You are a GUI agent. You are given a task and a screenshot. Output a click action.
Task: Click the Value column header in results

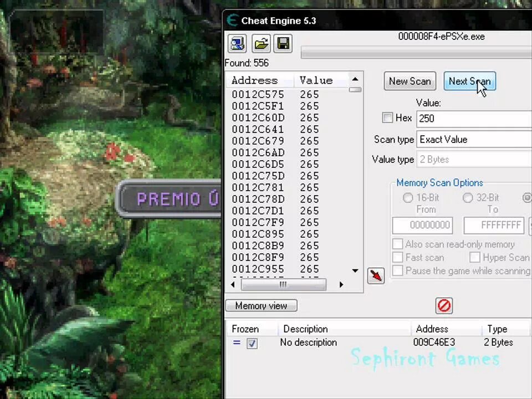321,80
